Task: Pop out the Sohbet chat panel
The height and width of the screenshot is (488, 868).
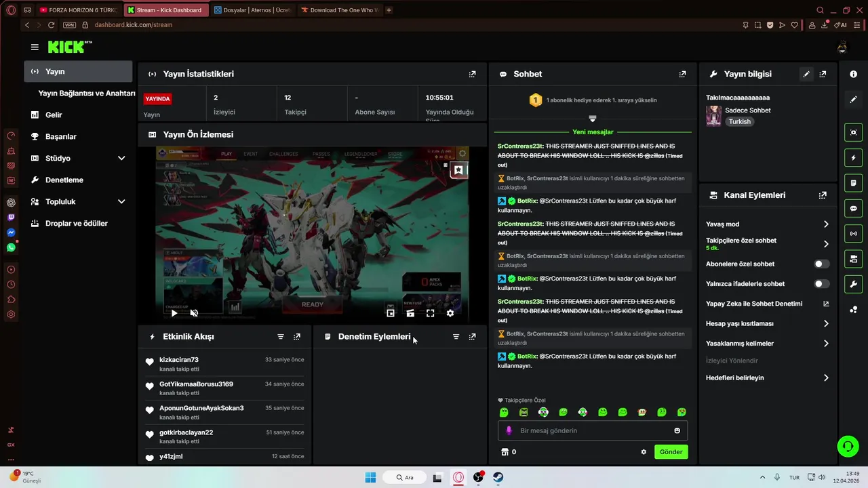Action: tap(682, 74)
